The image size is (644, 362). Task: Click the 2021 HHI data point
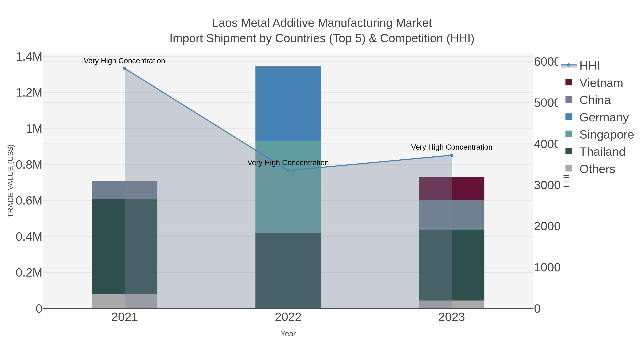pyautogui.click(x=125, y=68)
